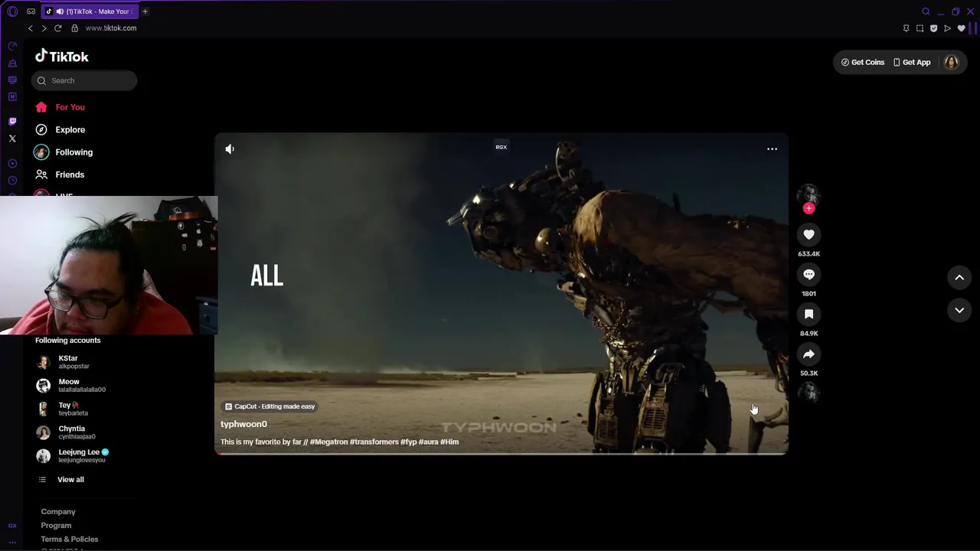Open the video's sound disc thumbnail

pyautogui.click(x=808, y=393)
